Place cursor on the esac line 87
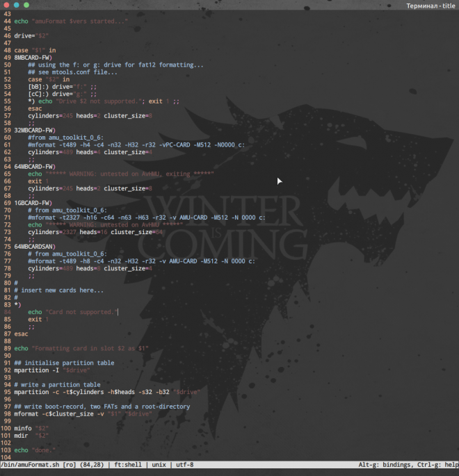459x476 pixels. coord(21,334)
